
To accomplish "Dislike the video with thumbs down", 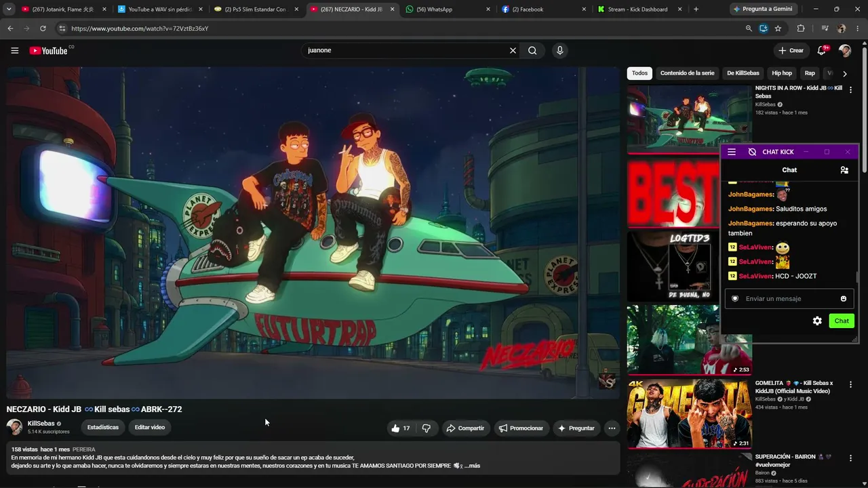I will [x=427, y=428].
